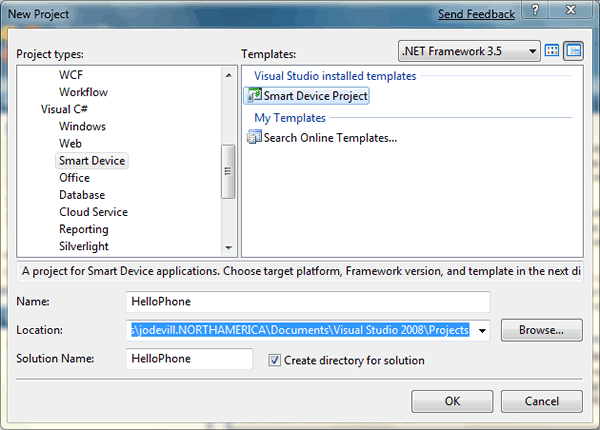This screenshot has height=430, width=600.
Task: Select Silverlight project type
Action: pos(84,246)
